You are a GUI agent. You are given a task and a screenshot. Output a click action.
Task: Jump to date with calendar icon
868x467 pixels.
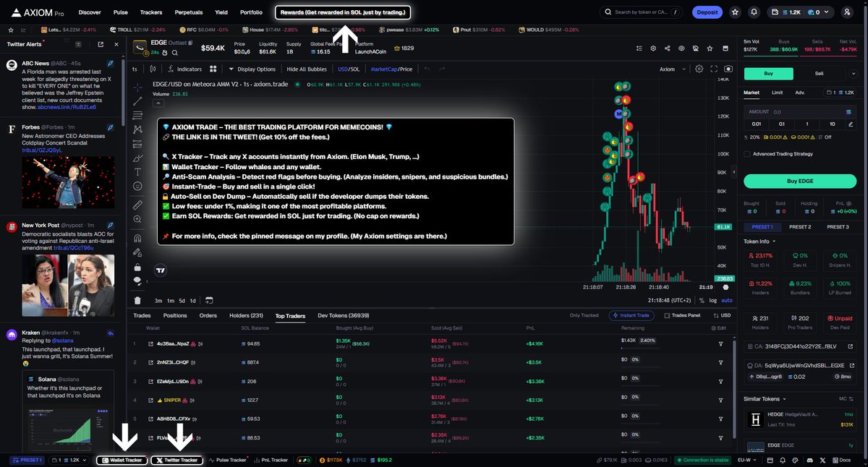point(209,300)
